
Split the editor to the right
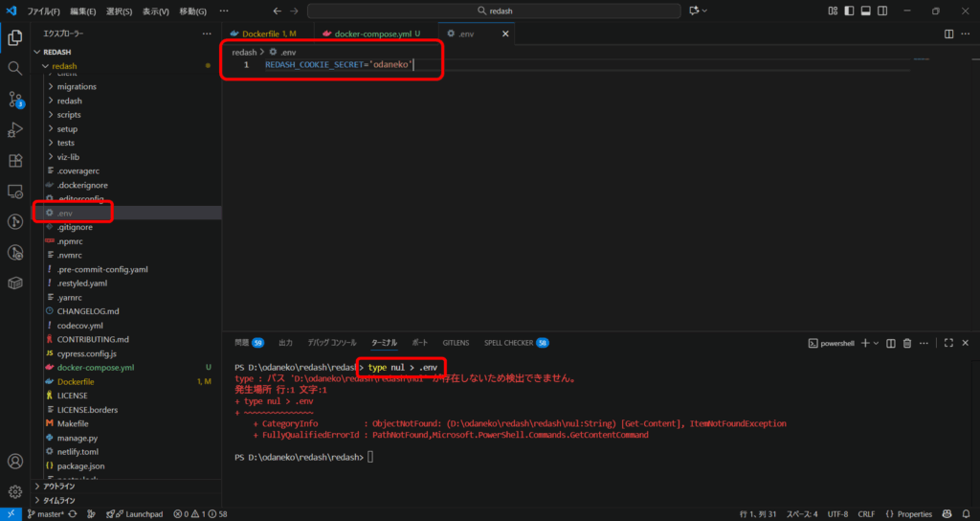coord(949,34)
